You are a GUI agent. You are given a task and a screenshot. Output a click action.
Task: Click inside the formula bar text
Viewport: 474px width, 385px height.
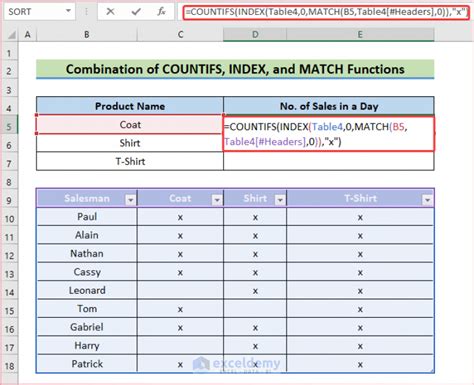pyautogui.click(x=326, y=12)
